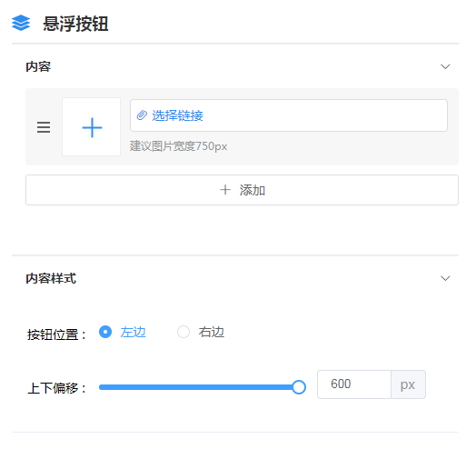
Task: Click the 添加 button
Action: pos(242,190)
